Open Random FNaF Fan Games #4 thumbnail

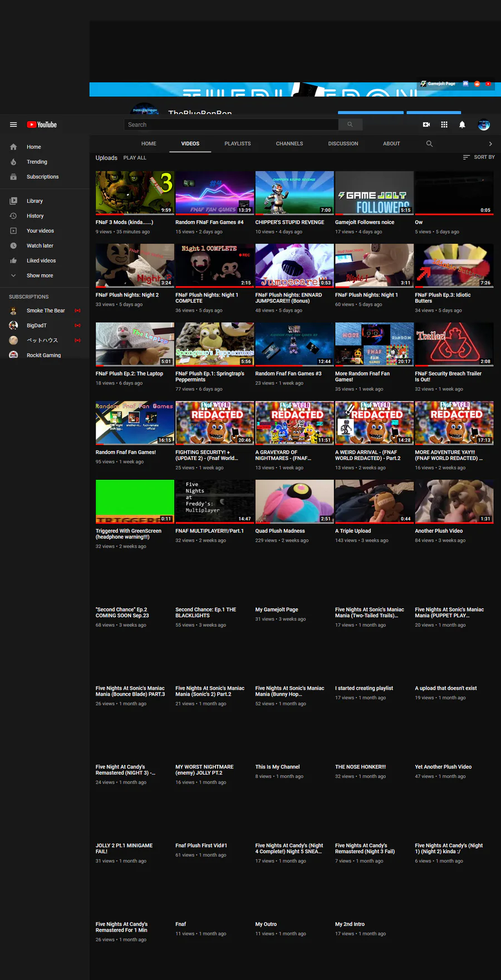pos(215,193)
